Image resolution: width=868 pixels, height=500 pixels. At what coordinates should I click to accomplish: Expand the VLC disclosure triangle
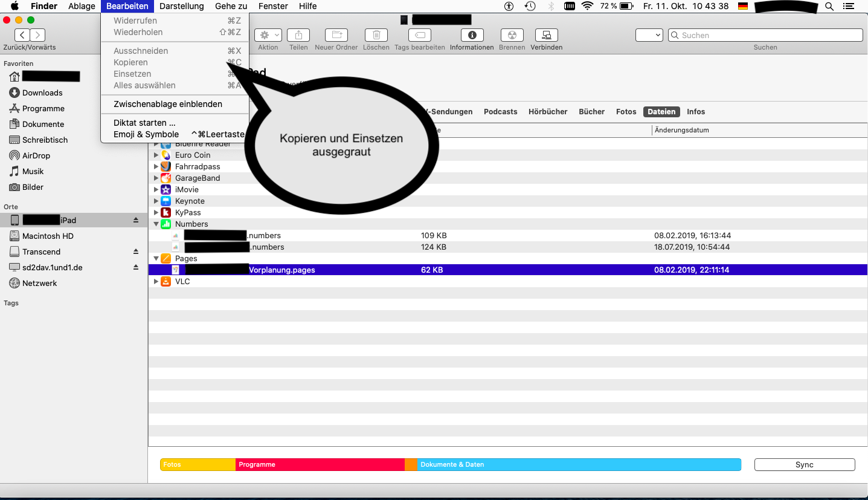pos(156,281)
